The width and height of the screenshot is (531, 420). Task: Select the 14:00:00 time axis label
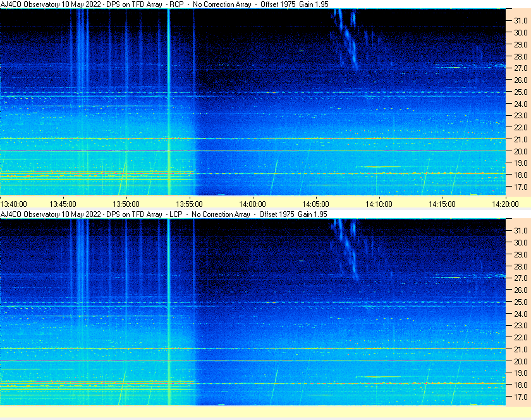pyautogui.click(x=252, y=204)
